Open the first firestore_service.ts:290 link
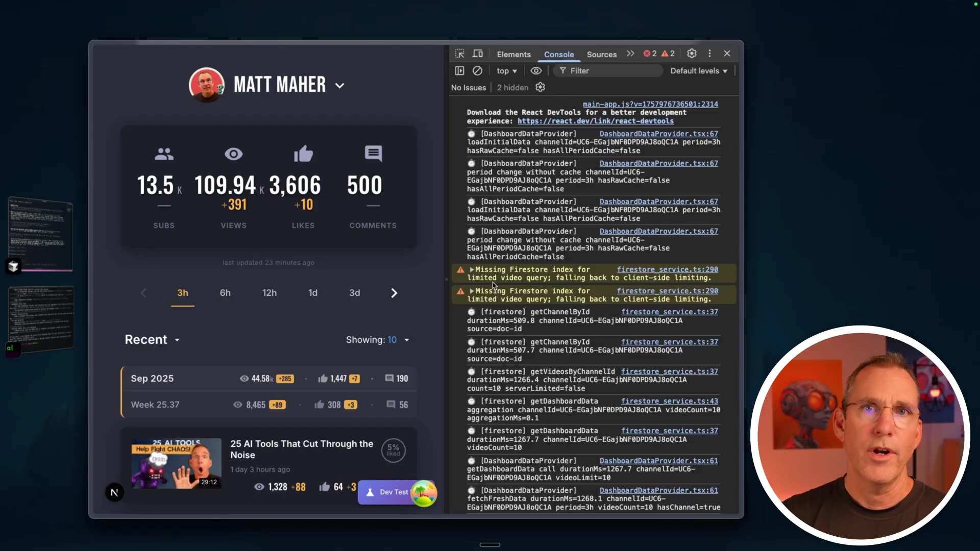980x551 pixels. [667, 269]
